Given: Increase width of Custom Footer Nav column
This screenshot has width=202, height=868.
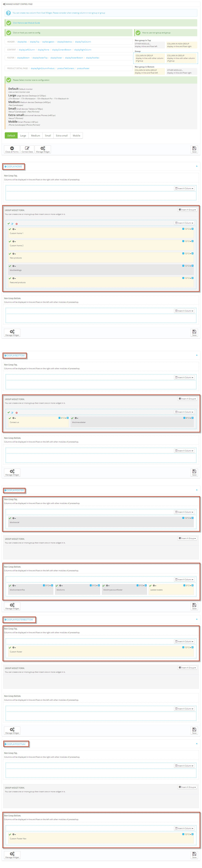Looking at the screenshot, I should [x=193, y=834].
